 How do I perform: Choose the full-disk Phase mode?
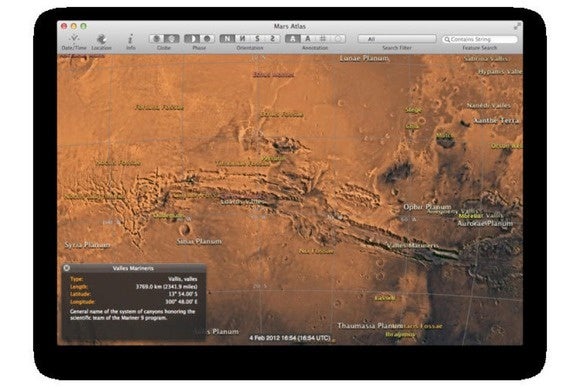click(207, 38)
